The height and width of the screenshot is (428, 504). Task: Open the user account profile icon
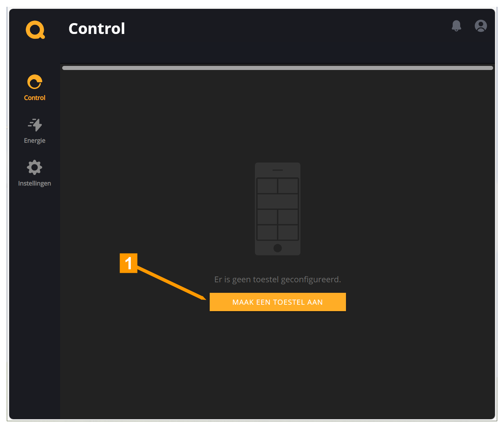[481, 26]
